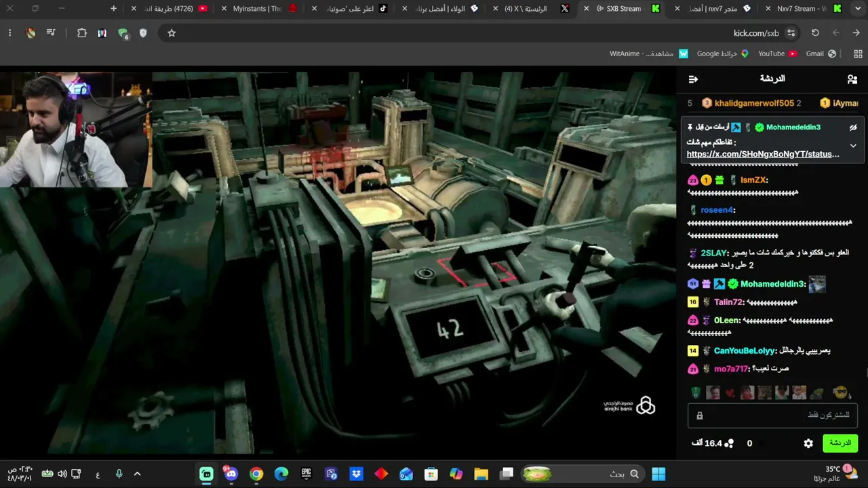Viewport: 868px width, 488px height.
Task: Go back to the previous page
Action: [856, 33]
